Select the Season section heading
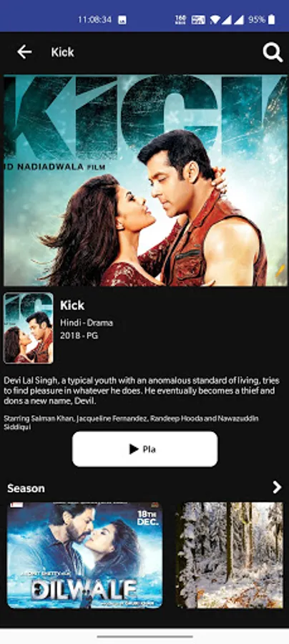Image resolution: width=289 pixels, height=644 pixels. point(26,488)
